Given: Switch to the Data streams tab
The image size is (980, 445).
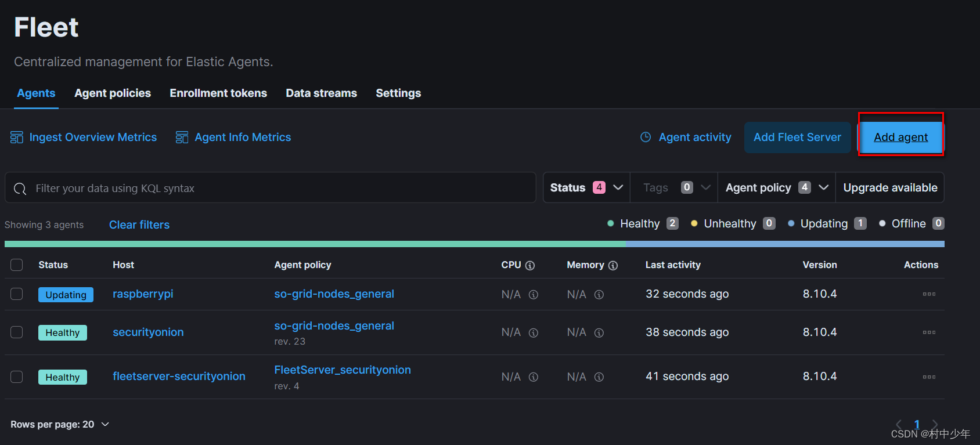Looking at the screenshot, I should click(322, 93).
